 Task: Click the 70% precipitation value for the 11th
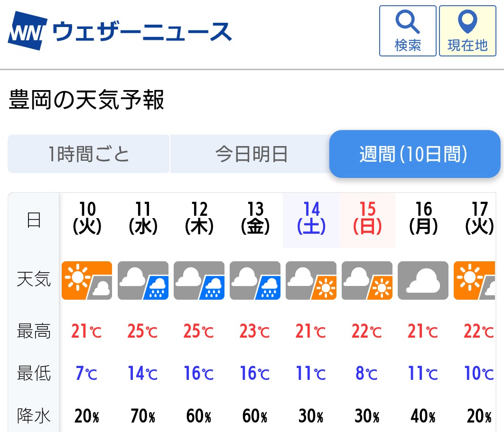point(143,416)
